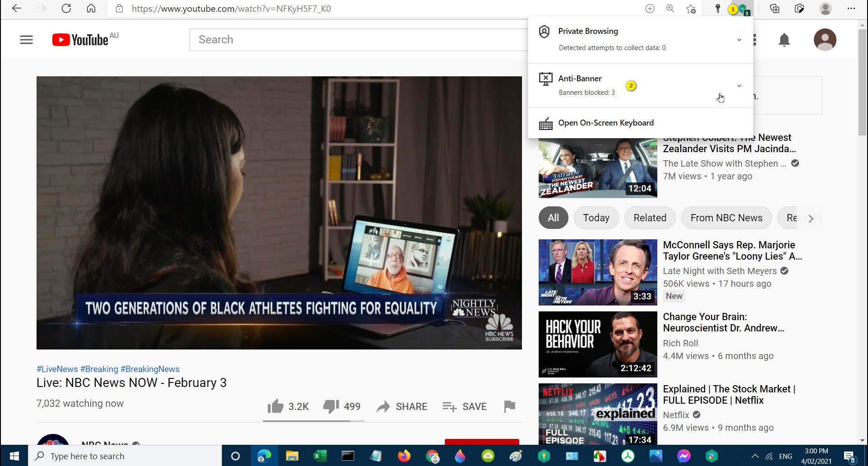Viewport: 868px width, 466px height.
Task: Visit the Rich Roll channel
Action: (680, 343)
